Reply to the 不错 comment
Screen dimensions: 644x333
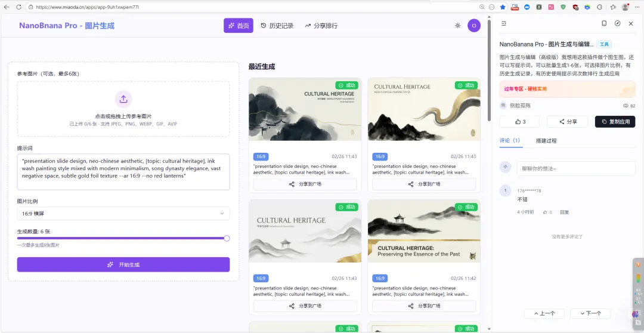point(565,212)
